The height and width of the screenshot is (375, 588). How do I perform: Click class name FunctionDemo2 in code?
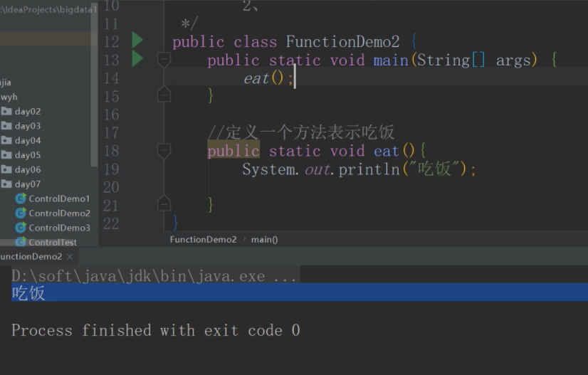click(342, 41)
